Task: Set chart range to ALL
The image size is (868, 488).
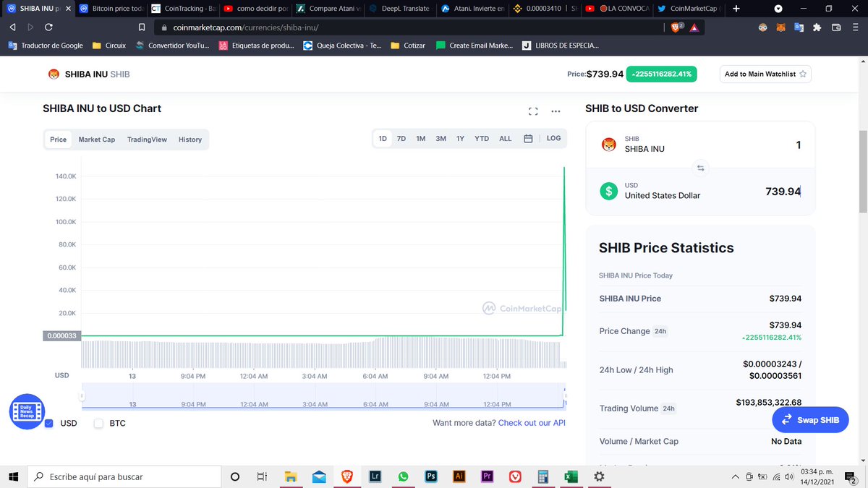Action: [506, 138]
